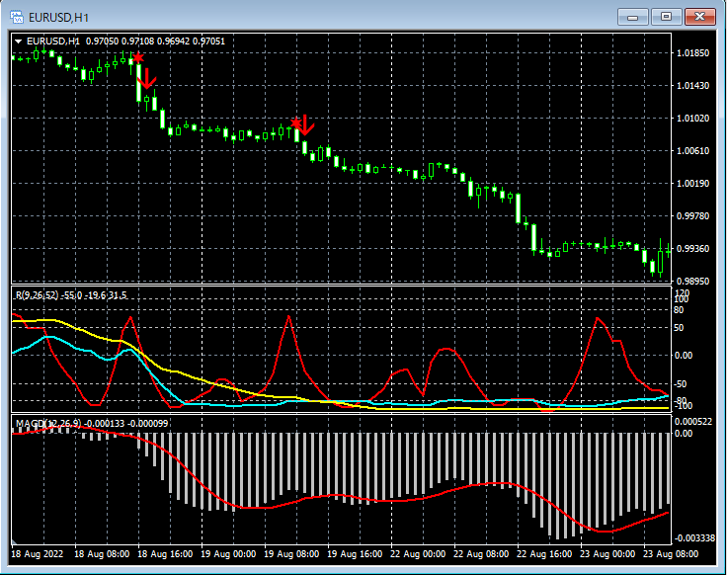Click the chart window icon in title bar
This screenshot has width=728, height=575.
click(17, 16)
